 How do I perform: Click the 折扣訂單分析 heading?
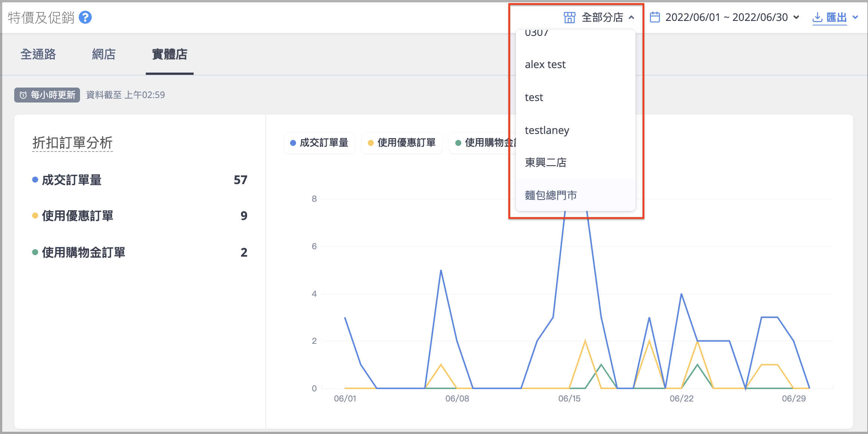point(73,143)
